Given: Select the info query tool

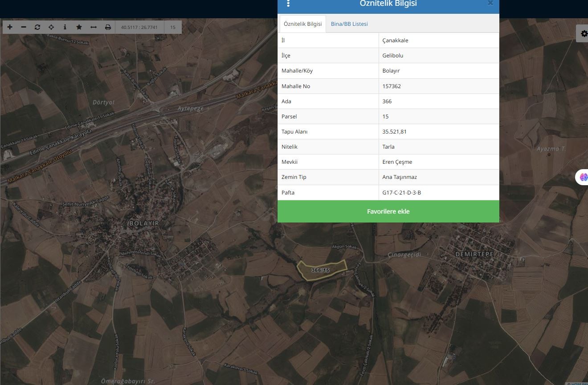Looking at the screenshot, I should [65, 27].
